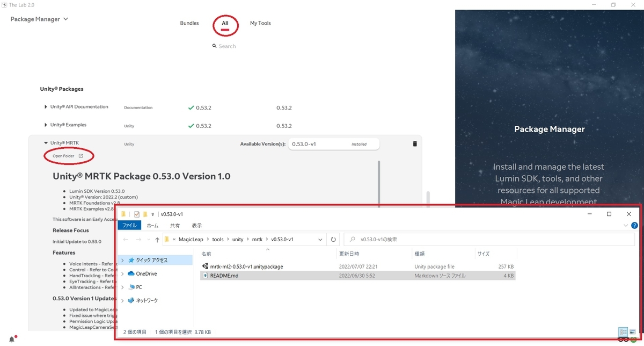Select クイック アクセス in navigation pane
644x346 pixels.
point(152,260)
